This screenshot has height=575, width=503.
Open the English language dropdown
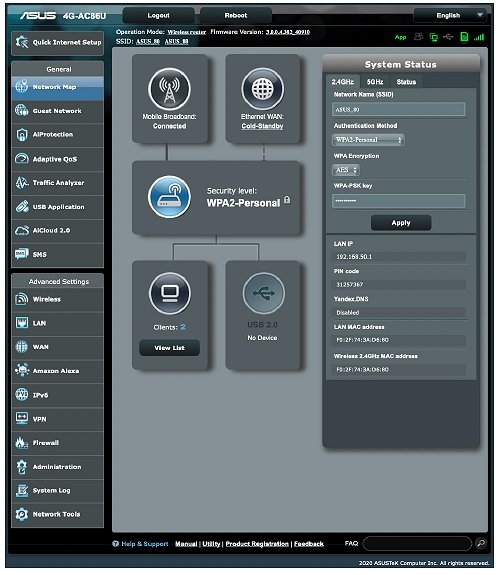pos(451,15)
